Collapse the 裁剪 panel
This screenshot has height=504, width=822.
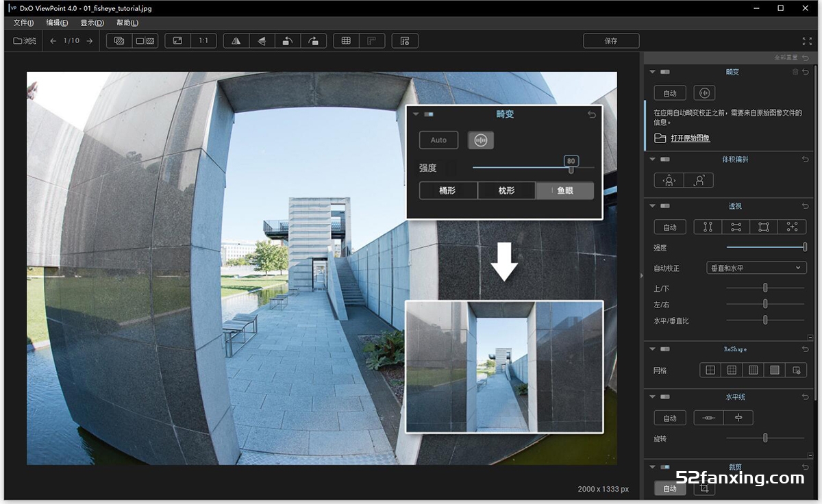[653, 467]
